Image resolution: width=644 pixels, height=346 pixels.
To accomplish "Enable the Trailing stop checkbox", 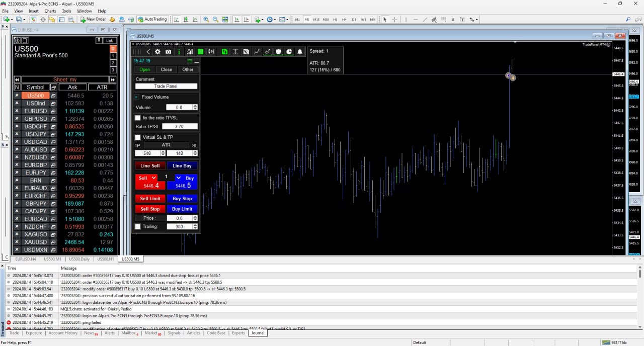I will click(x=138, y=226).
